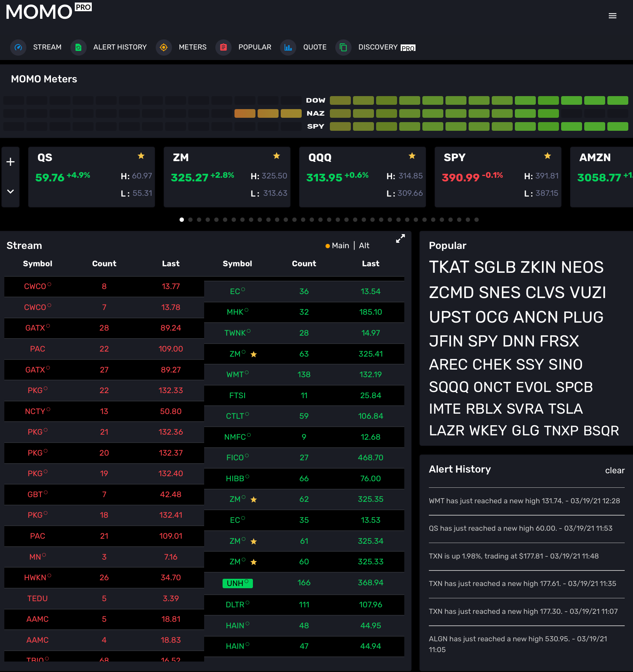Select DLTR symbol in Stream
Screen dimensions: 633x672
tap(237, 605)
